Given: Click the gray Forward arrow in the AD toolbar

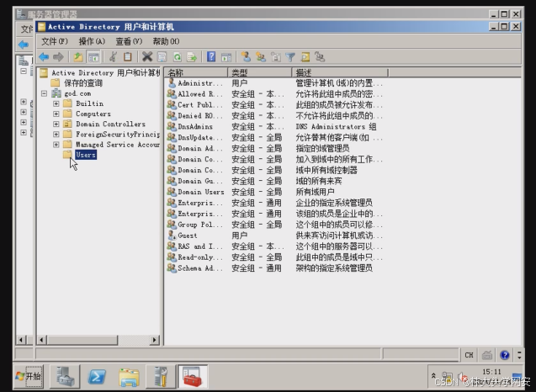Looking at the screenshot, I should pos(58,56).
